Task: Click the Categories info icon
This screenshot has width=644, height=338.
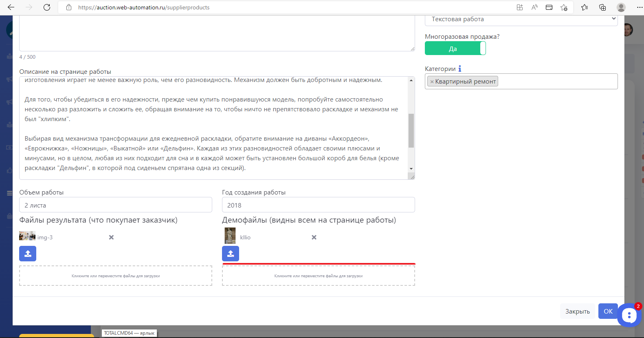Action: pos(460,69)
